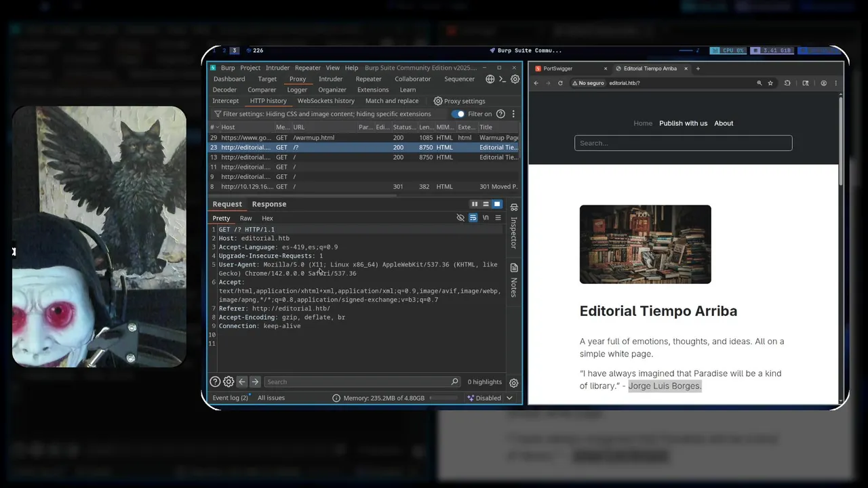868x488 pixels.
Task: Click the help icon beside message search
Action: coord(215,382)
